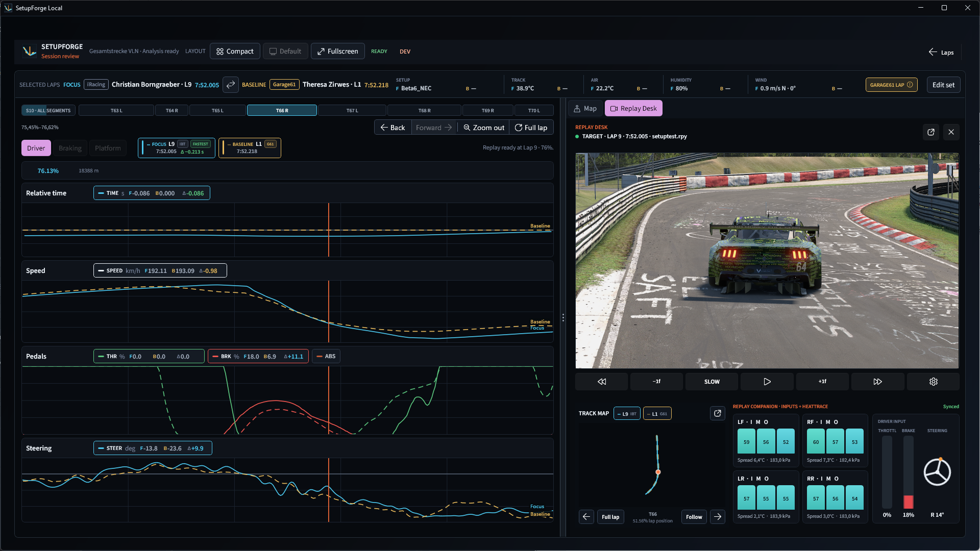This screenshot has width=980, height=551.
Task: Select the Driver view mode
Action: point(36,148)
